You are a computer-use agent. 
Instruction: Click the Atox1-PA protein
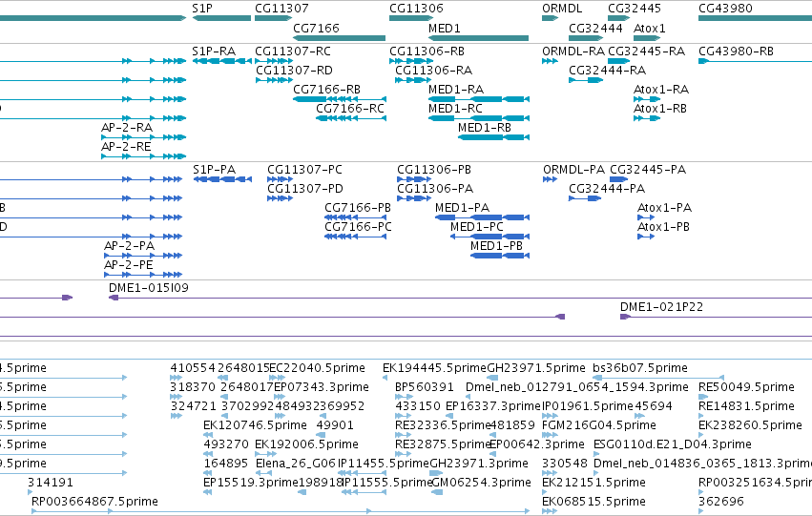(x=646, y=217)
